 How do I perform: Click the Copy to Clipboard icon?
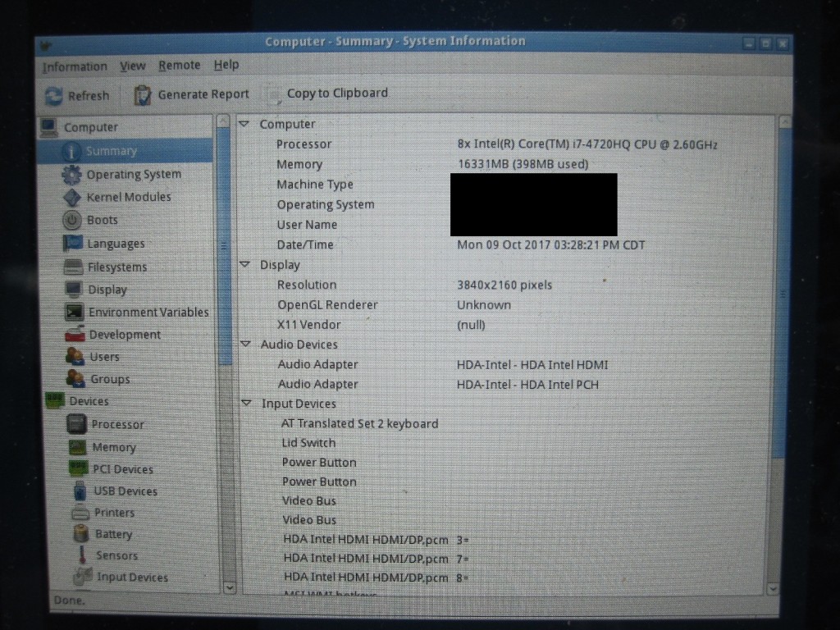click(x=273, y=95)
